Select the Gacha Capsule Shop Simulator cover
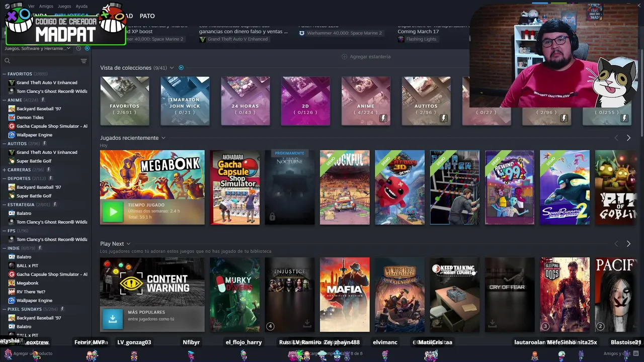Screen dimensions: 644x362 [x=235, y=187]
